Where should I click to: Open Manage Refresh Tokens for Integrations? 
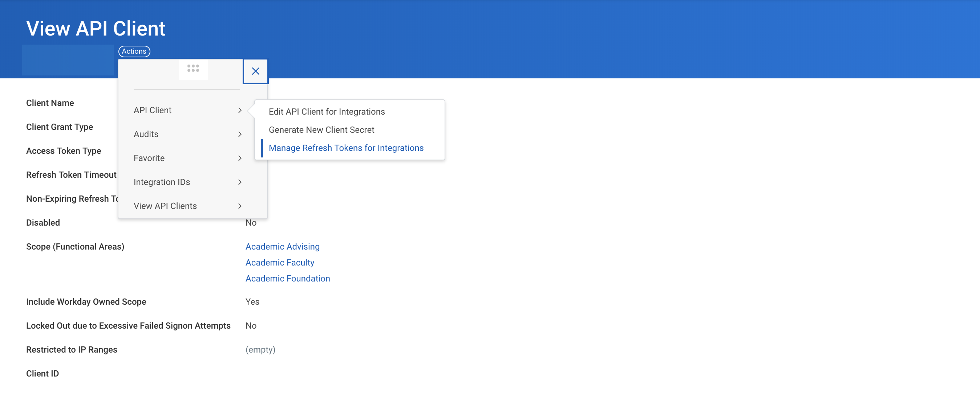(x=346, y=148)
